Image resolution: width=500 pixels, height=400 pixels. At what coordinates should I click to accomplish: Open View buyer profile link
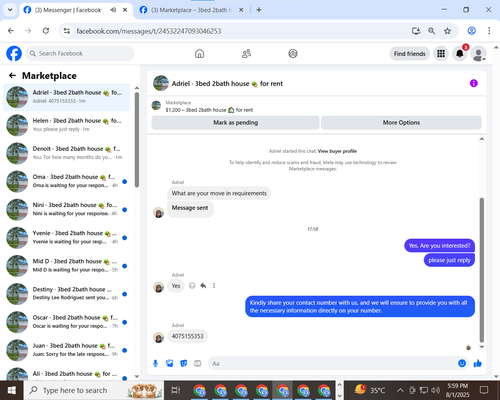337,151
